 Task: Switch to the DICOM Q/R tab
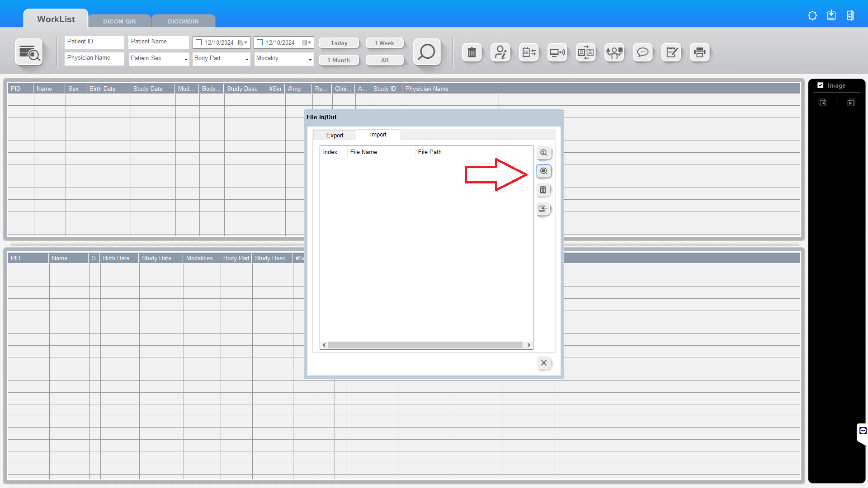pos(119,21)
